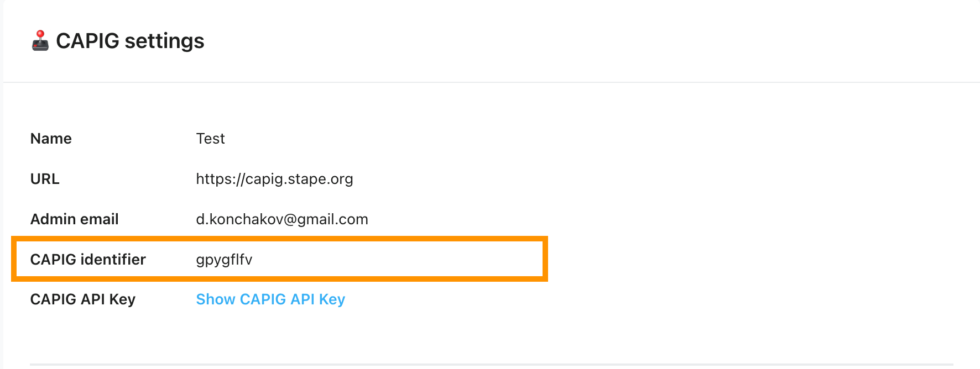Click the CAPIG API Key label
Image resolution: width=980 pixels, height=369 pixels.
(x=83, y=299)
